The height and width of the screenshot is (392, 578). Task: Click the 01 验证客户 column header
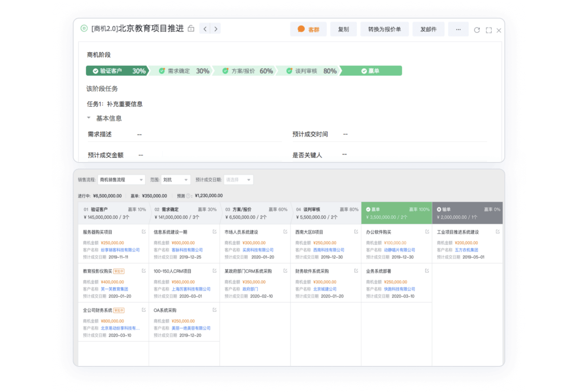113,213
